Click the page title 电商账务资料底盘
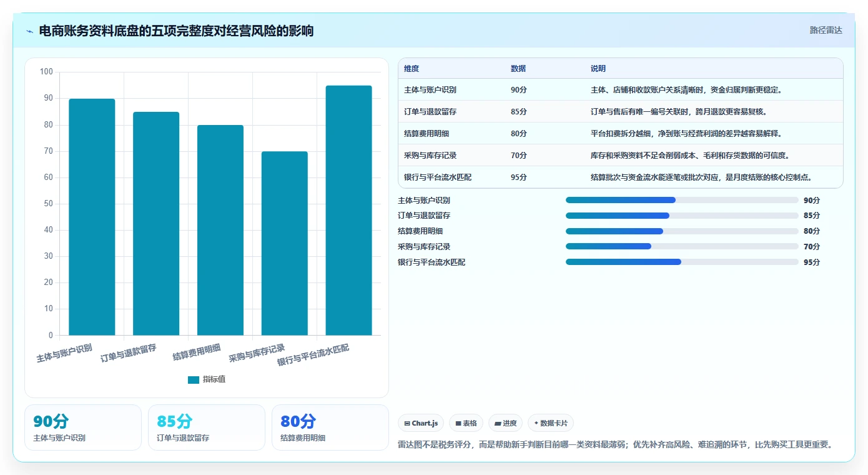Viewport: 868px width, 475px height. (x=176, y=31)
